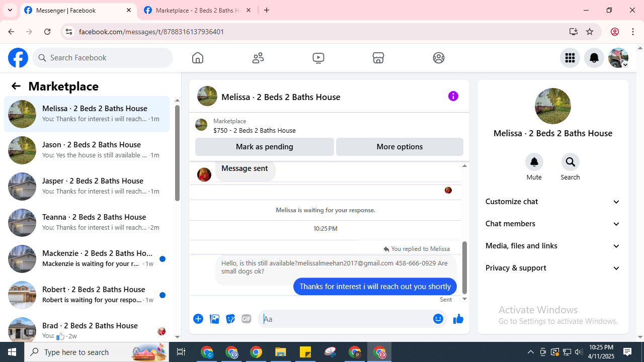Open Melissa conversation header name
The width and height of the screenshot is (644, 362).
(281, 97)
